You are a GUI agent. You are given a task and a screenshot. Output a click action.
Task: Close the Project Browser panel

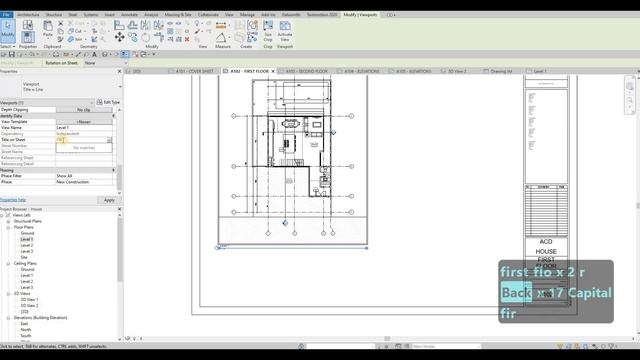click(120, 209)
